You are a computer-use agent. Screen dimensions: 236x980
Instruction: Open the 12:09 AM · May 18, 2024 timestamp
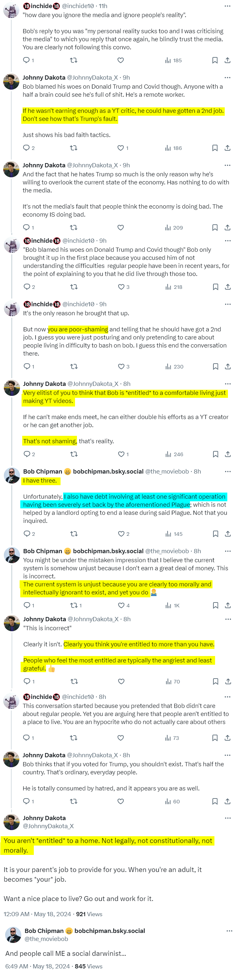pyautogui.click(x=37, y=914)
